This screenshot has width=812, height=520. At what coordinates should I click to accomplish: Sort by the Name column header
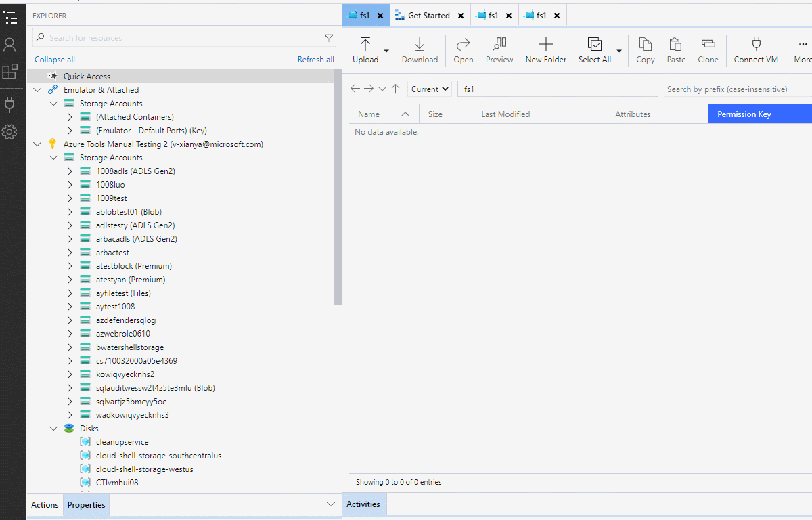[384, 114]
